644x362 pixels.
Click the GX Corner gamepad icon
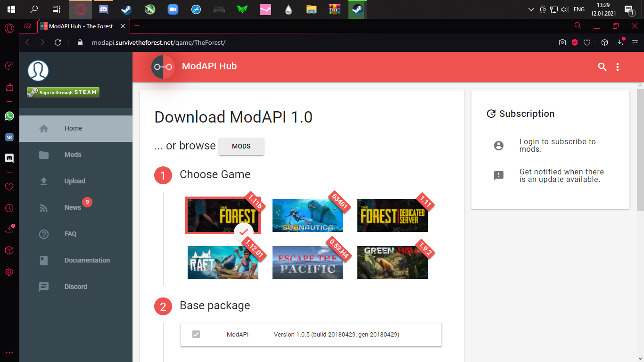[x=28, y=26]
